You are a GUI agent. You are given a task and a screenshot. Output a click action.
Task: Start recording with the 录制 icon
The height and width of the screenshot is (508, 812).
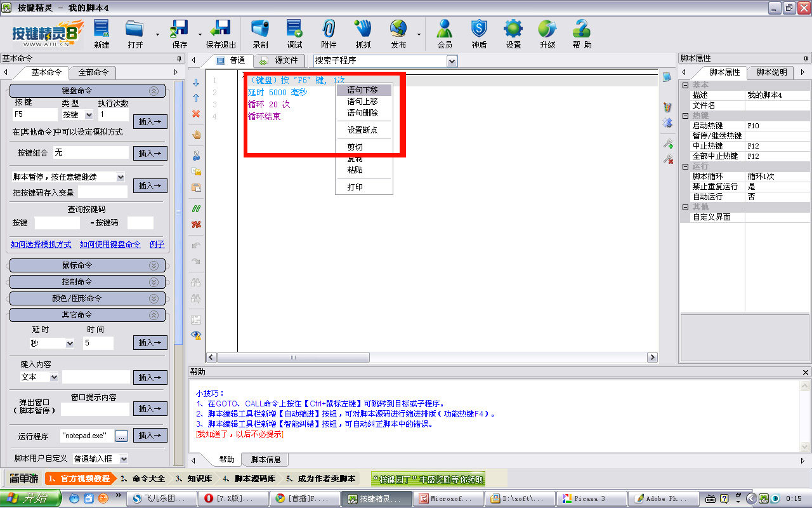[260, 29]
